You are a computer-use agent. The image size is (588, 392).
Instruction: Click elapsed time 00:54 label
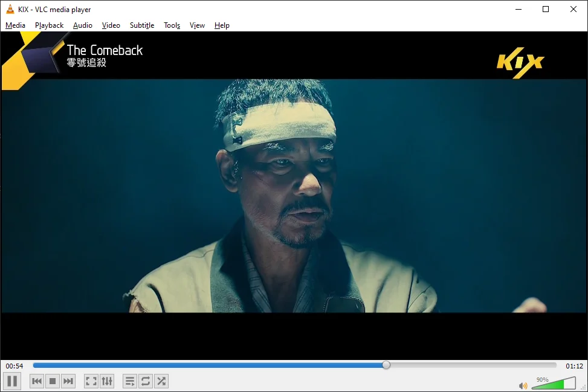(x=15, y=366)
